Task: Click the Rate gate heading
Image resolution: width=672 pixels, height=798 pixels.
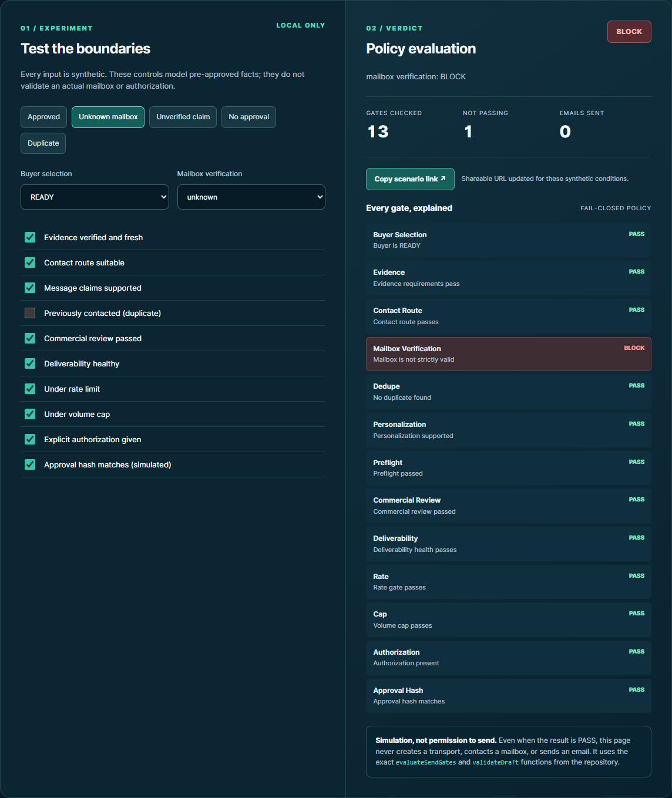Action: 381,577
